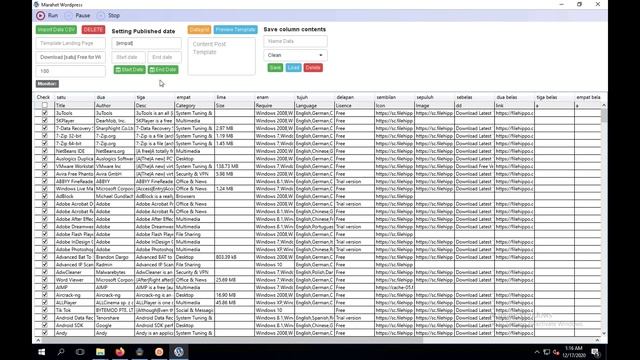This screenshot has height=360, width=640.
Task: Select the 'Browsers' category cell
Action: coord(195,196)
